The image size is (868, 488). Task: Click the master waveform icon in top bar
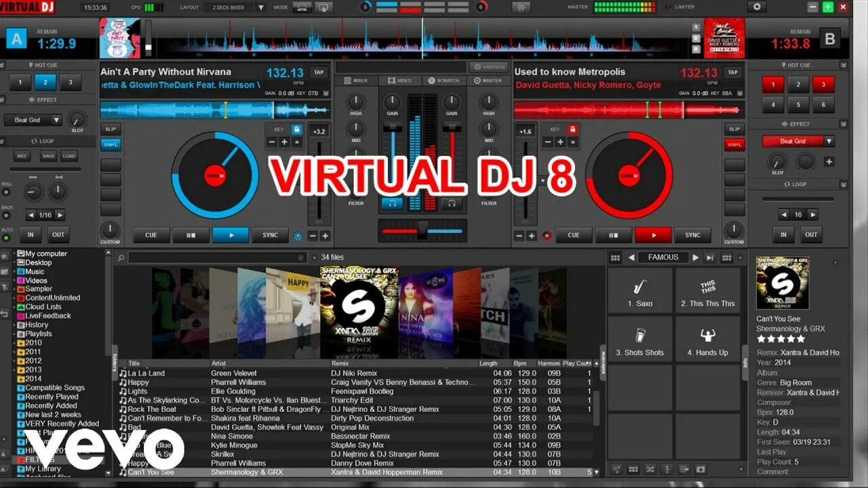pyautogui.click(x=521, y=7)
